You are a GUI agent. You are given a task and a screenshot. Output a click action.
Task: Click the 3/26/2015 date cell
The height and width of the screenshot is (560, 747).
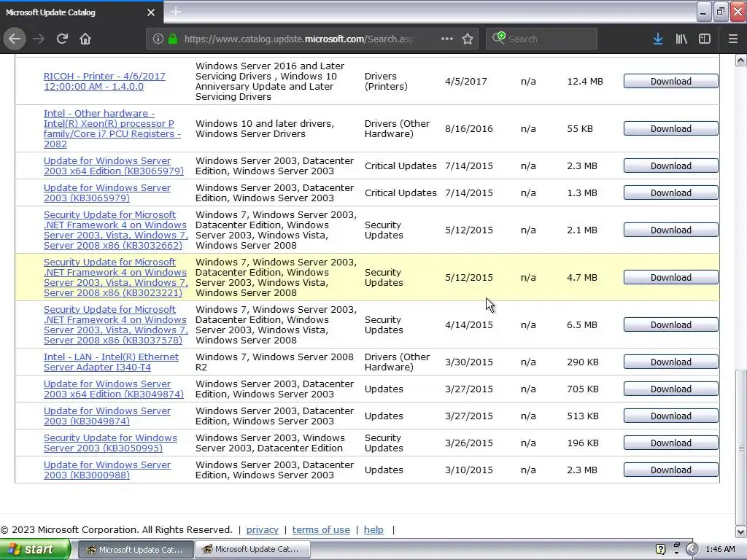[x=469, y=443]
